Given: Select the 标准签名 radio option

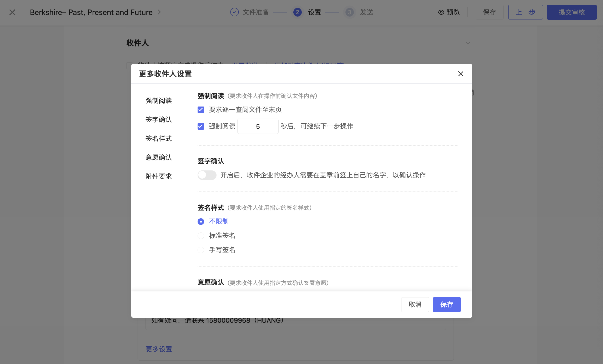Looking at the screenshot, I should coord(201,236).
